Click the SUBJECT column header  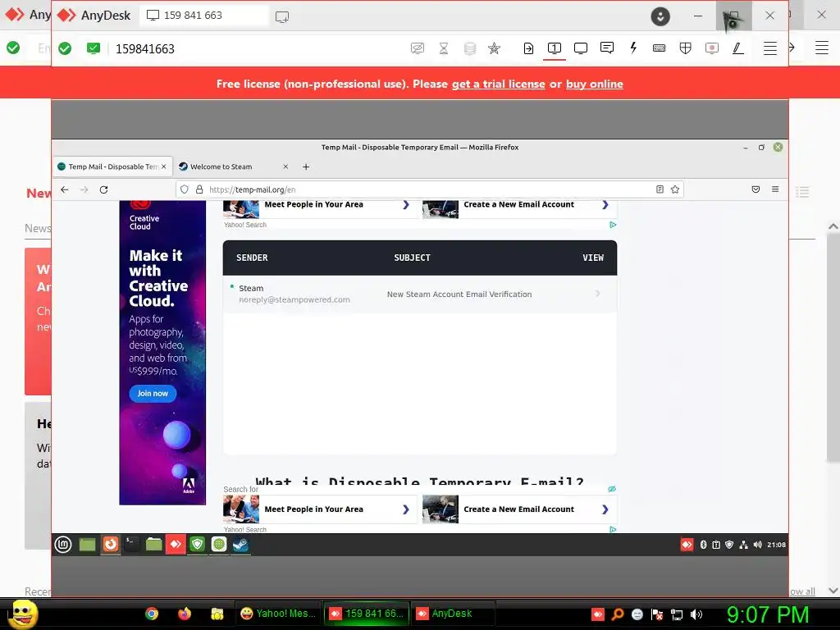[412, 258]
